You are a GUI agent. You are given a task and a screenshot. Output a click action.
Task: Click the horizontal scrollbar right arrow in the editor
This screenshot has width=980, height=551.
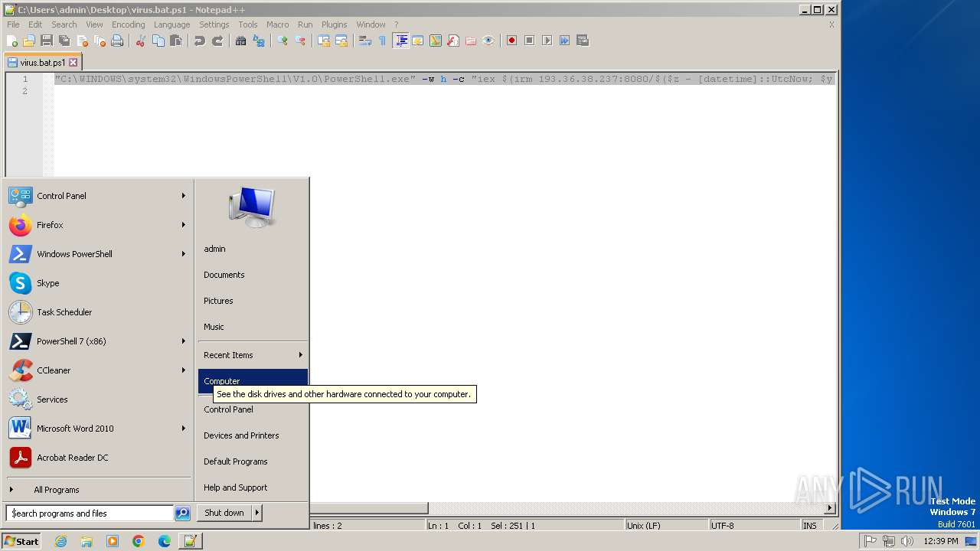[x=830, y=508]
